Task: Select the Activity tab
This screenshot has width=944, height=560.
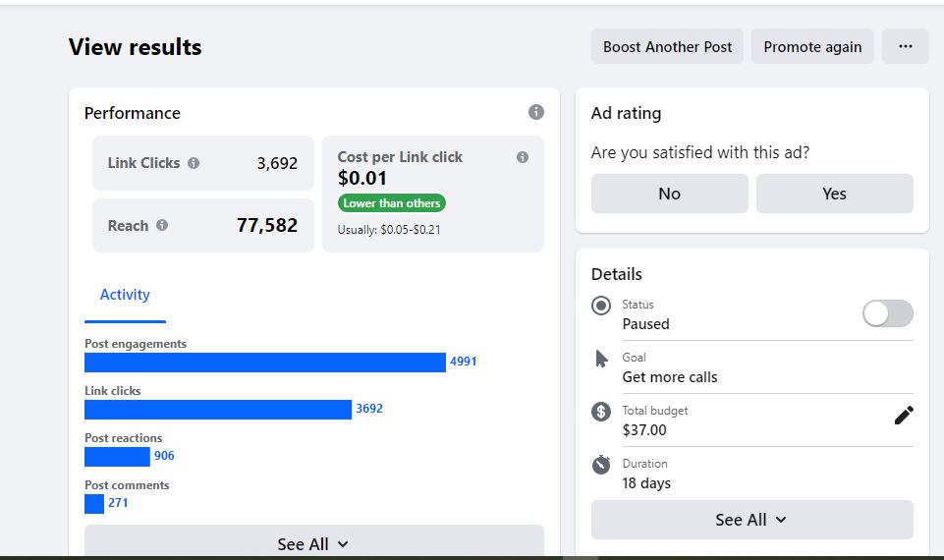Action: pos(125,295)
